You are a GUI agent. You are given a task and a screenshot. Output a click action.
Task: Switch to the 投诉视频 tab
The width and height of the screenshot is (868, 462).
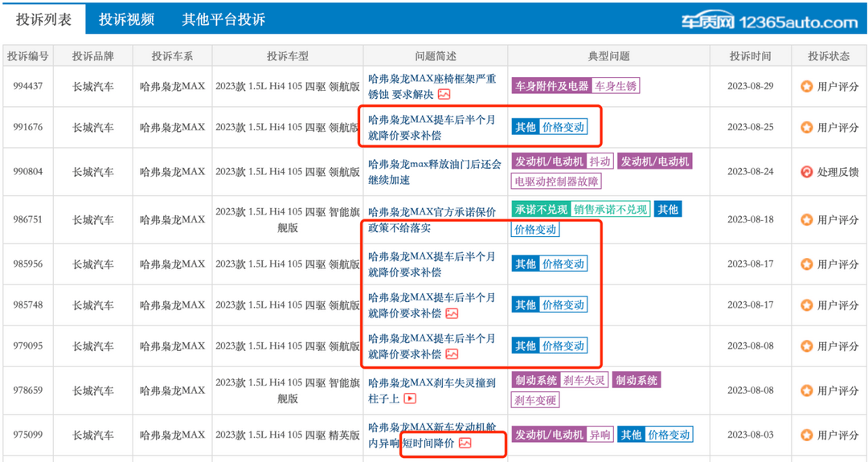[126, 19]
